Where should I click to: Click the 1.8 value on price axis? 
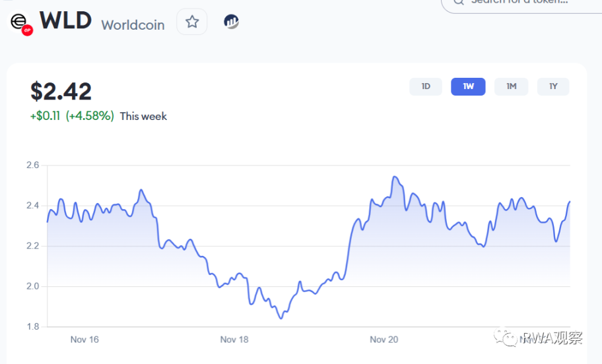coord(32,326)
